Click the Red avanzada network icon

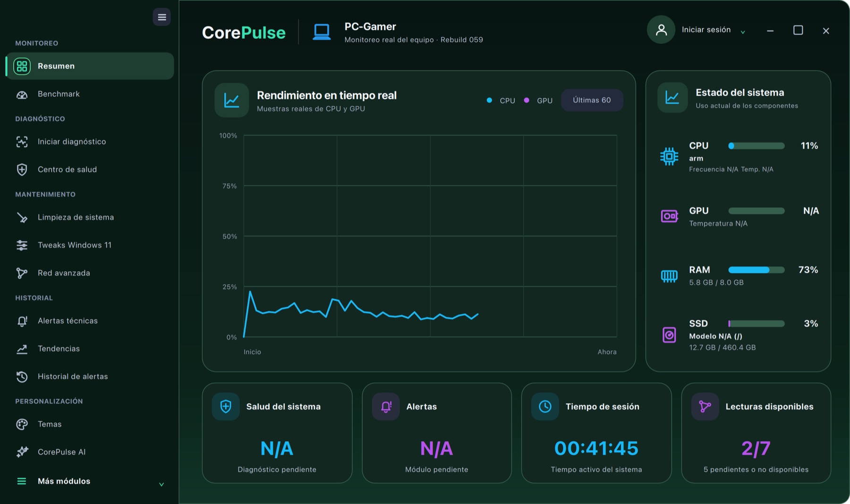pos(22,273)
